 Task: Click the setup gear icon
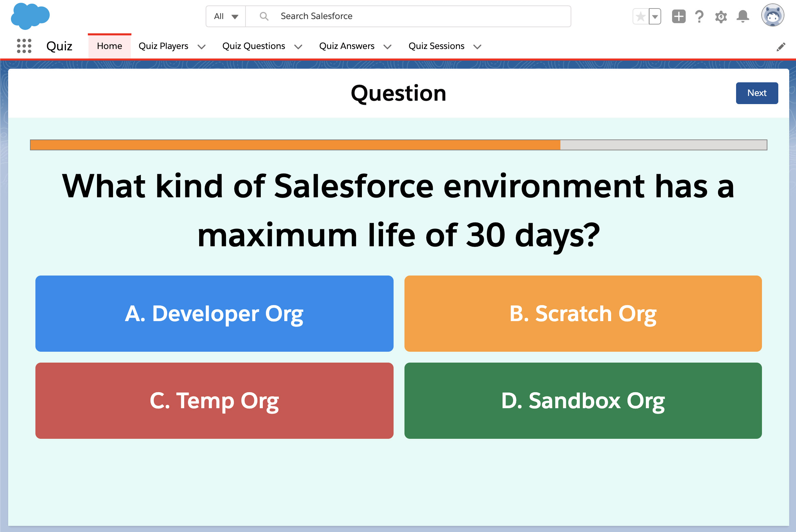click(722, 16)
